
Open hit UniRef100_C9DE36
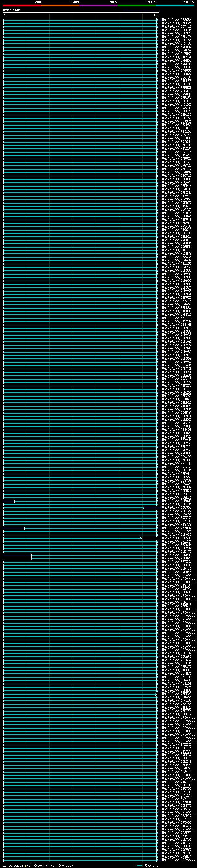[x=177, y=565]
